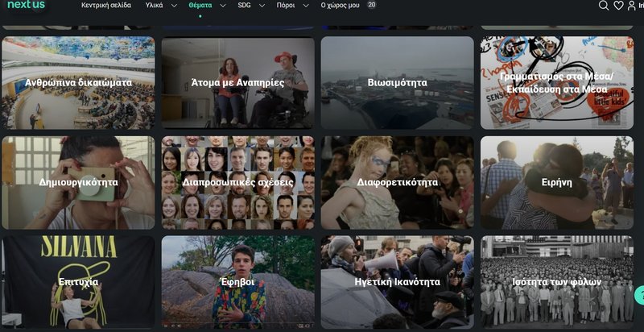Click the next us logo

point(27,5)
